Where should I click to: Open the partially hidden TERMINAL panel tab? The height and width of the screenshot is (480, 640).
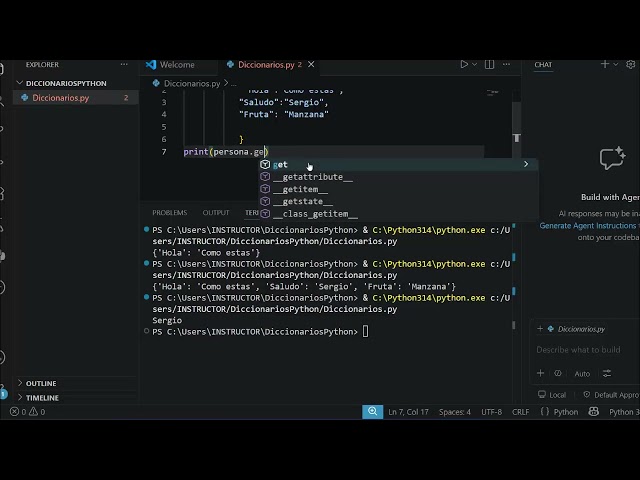252,213
